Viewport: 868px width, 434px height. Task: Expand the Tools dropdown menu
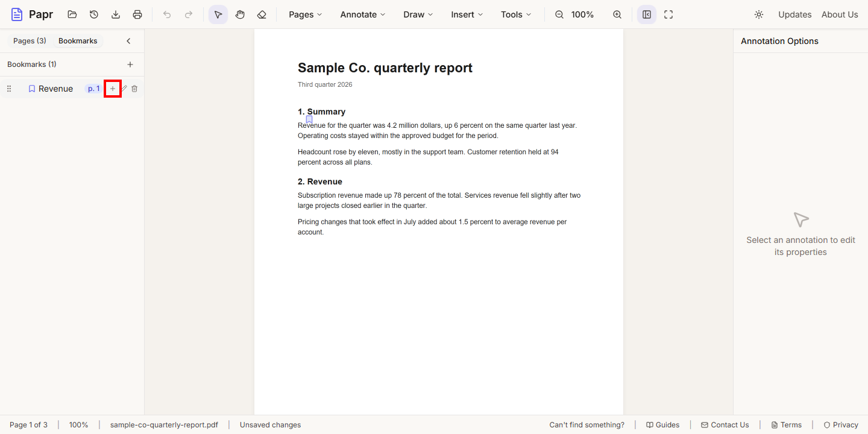pos(517,14)
